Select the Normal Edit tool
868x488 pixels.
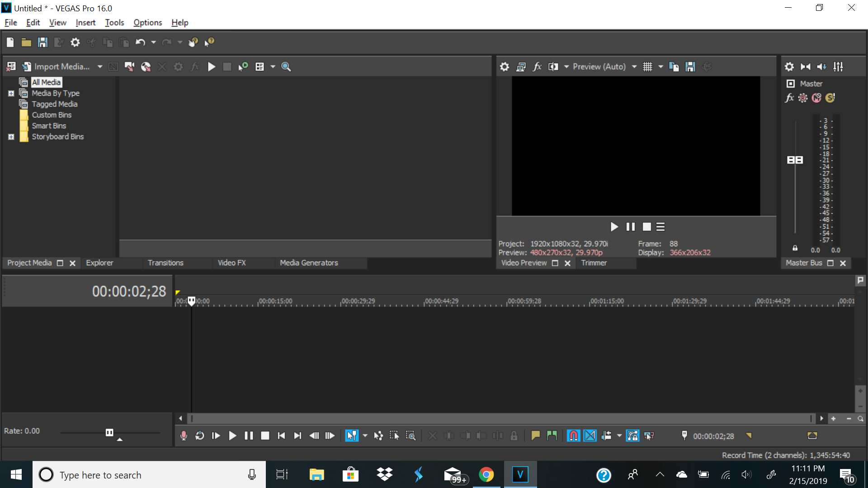pos(352,436)
